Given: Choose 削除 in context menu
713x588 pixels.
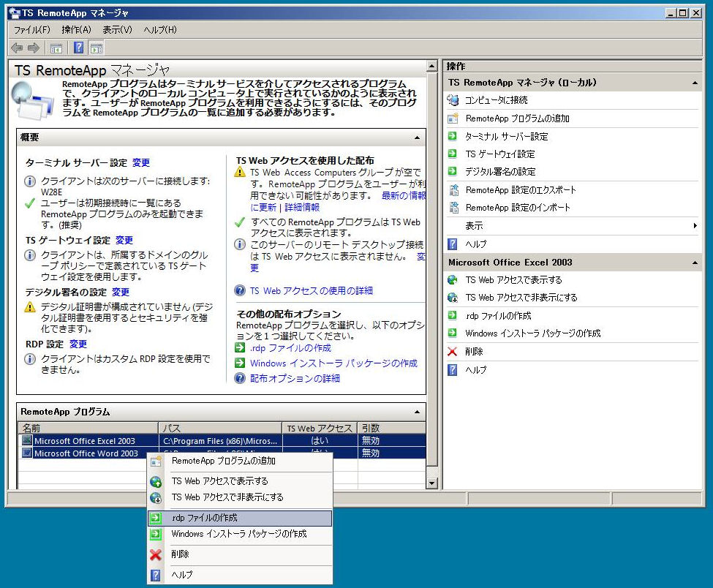Looking at the screenshot, I should [x=240, y=554].
